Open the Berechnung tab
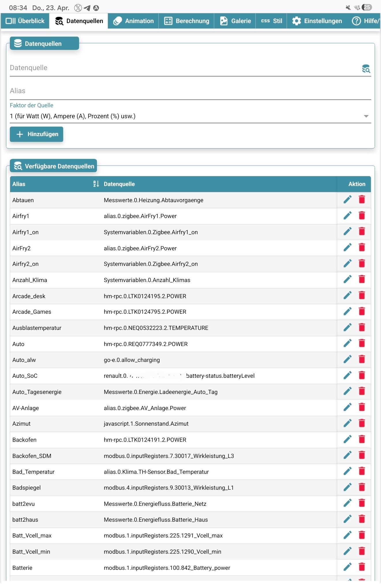This screenshot has height=588, width=381. coord(186,21)
